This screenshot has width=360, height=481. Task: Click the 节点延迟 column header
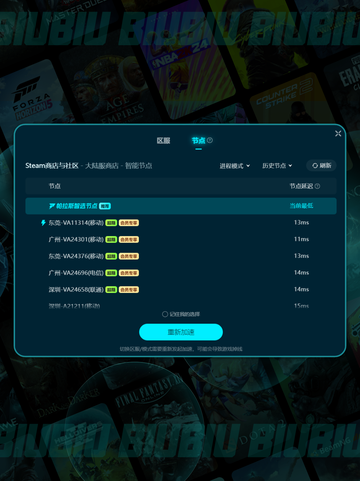pyautogui.click(x=301, y=186)
